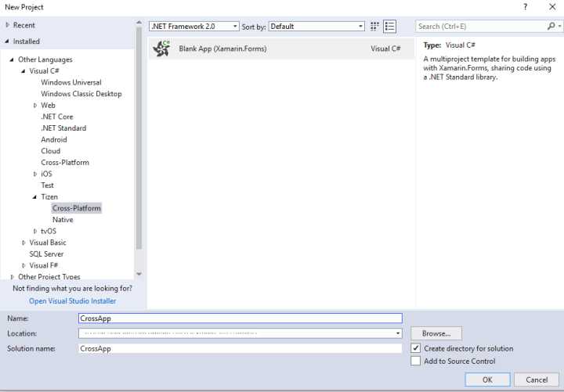The width and height of the screenshot is (564, 392).
Task: Click the Cancel button
Action: coord(537,379)
